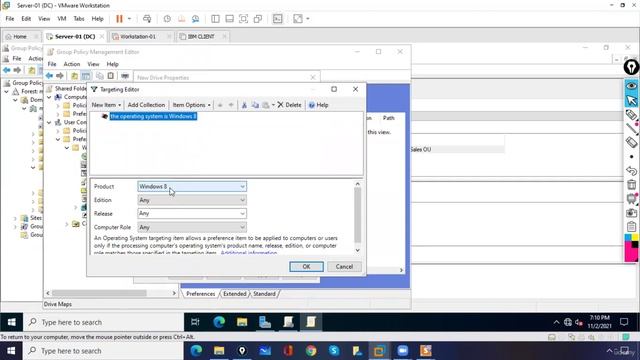
Task: Enter VMware full screen mode
Action: pyautogui.click(x=243, y=19)
